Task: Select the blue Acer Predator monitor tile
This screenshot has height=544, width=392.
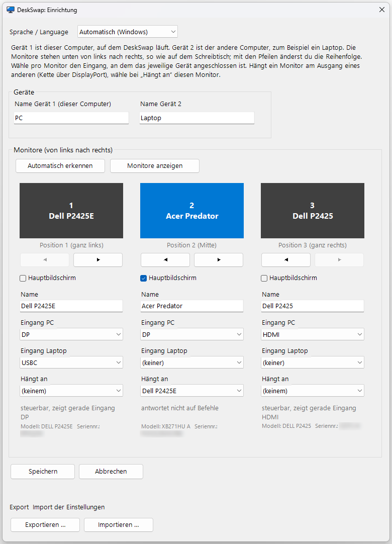Action: coord(192,211)
